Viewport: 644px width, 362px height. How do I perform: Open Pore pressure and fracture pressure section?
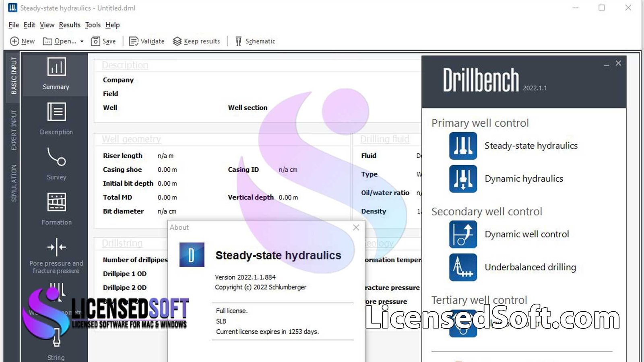point(56,256)
